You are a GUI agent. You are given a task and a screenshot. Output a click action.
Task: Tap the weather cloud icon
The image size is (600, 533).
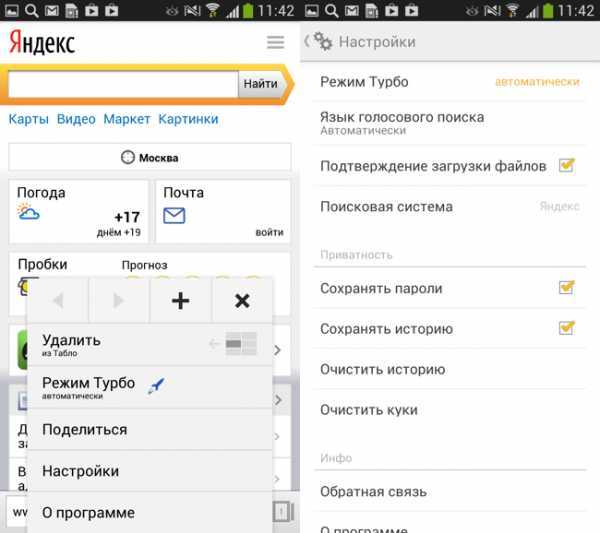(28, 212)
